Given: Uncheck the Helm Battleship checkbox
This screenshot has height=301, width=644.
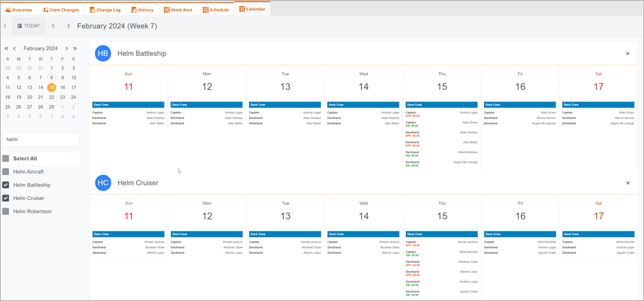Looking at the screenshot, I should 6,185.
